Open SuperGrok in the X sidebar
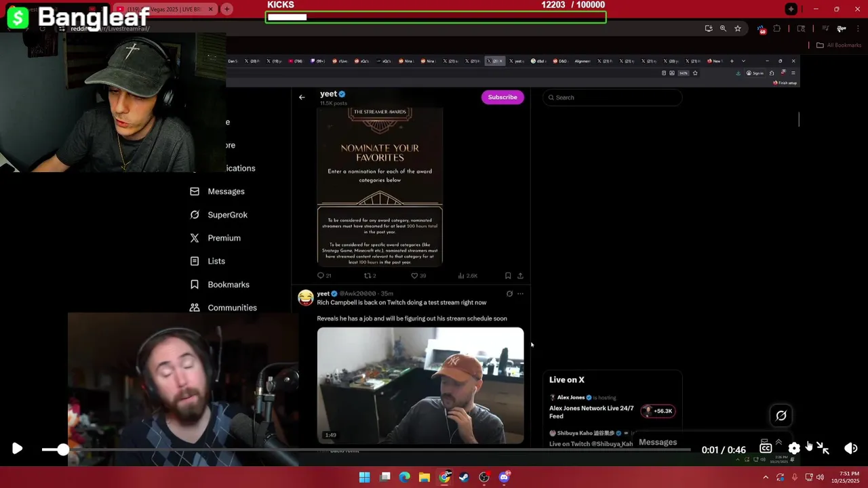868x488 pixels. point(218,215)
